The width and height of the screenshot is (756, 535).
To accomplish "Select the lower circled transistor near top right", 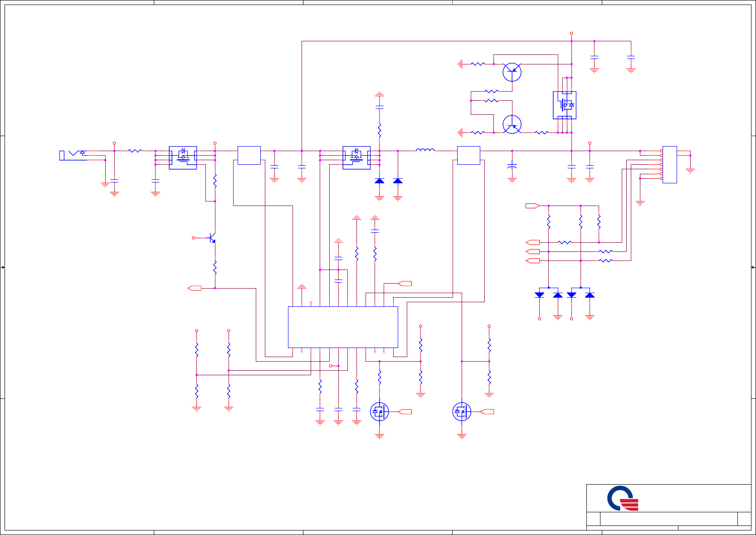I will click(512, 124).
